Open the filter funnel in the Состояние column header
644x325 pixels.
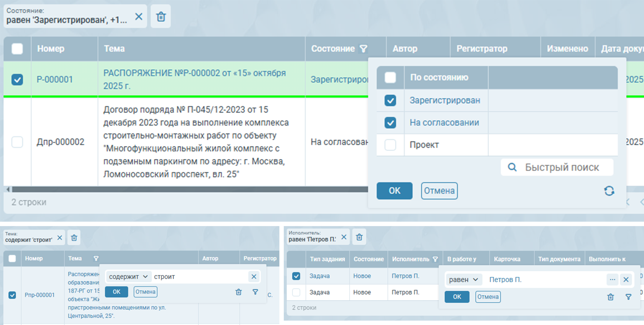(x=363, y=49)
